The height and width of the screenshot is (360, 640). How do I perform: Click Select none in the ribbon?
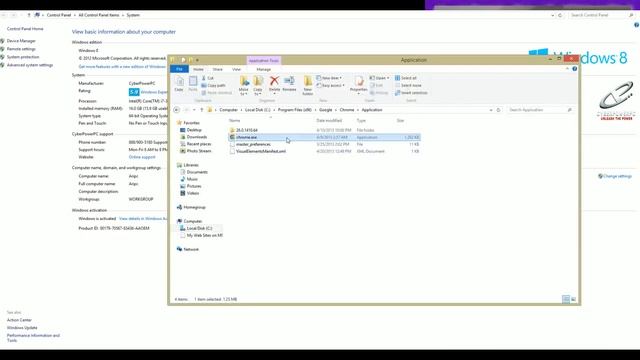(x=408, y=85)
